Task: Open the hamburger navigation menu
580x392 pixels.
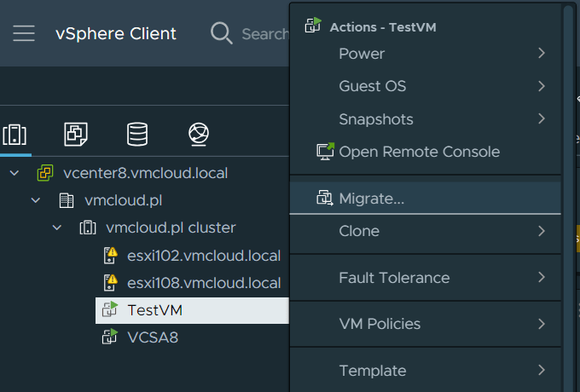Action: (x=23, y=34)
